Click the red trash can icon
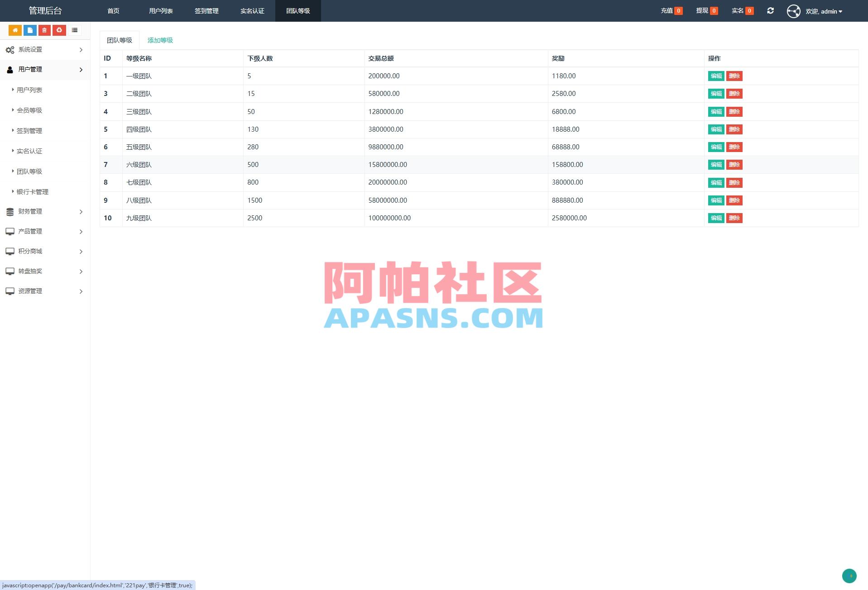 [x=44, y=30]
